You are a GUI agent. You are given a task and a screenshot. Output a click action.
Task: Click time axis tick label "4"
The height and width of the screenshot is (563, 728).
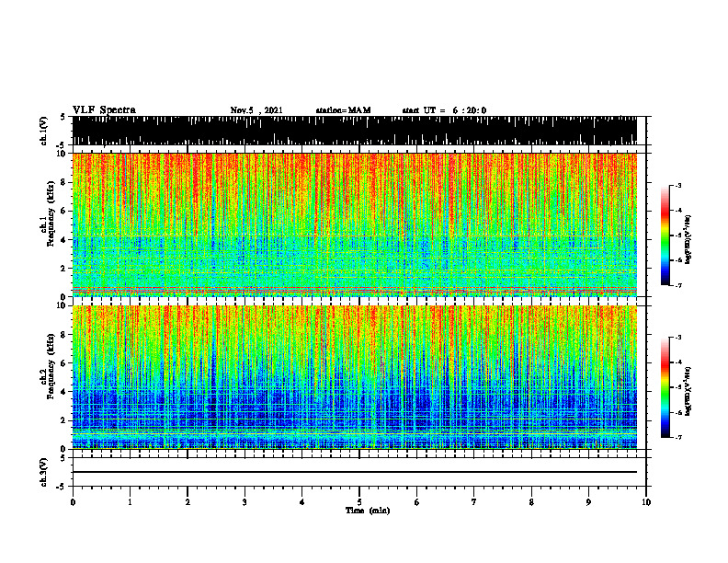click(302, 502)
